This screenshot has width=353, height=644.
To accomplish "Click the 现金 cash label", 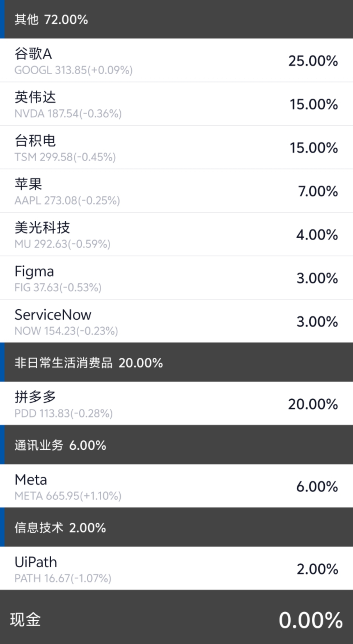I will click(x=25, y=620).
